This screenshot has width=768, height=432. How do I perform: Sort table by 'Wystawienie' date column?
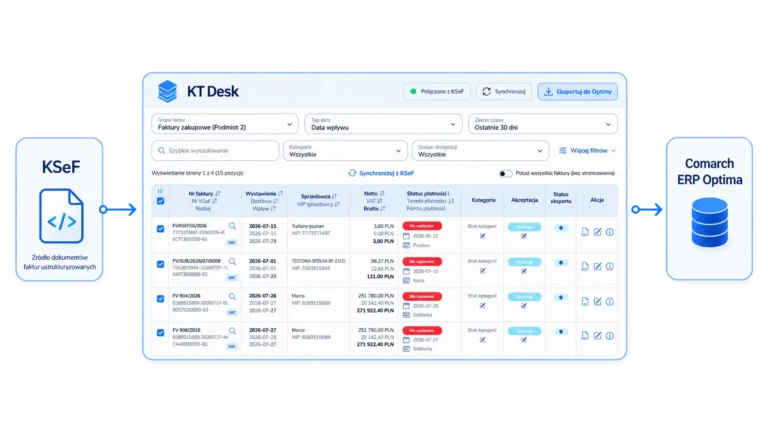click(264, 194)
